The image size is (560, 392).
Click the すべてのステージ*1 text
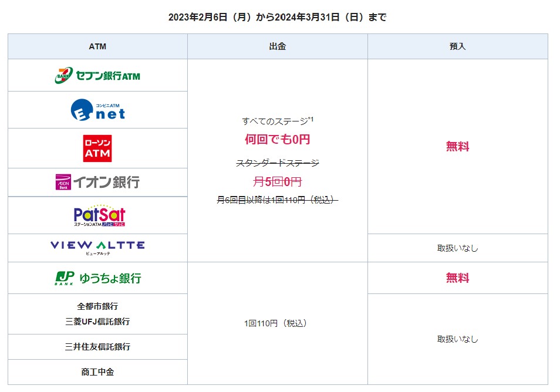point(278,121)
